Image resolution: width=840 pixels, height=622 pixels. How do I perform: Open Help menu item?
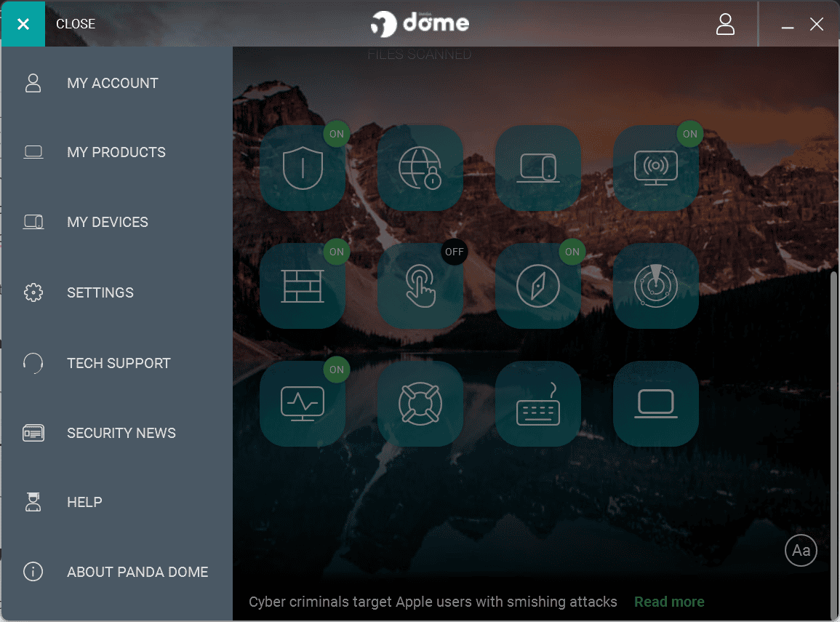pos(117,502)
